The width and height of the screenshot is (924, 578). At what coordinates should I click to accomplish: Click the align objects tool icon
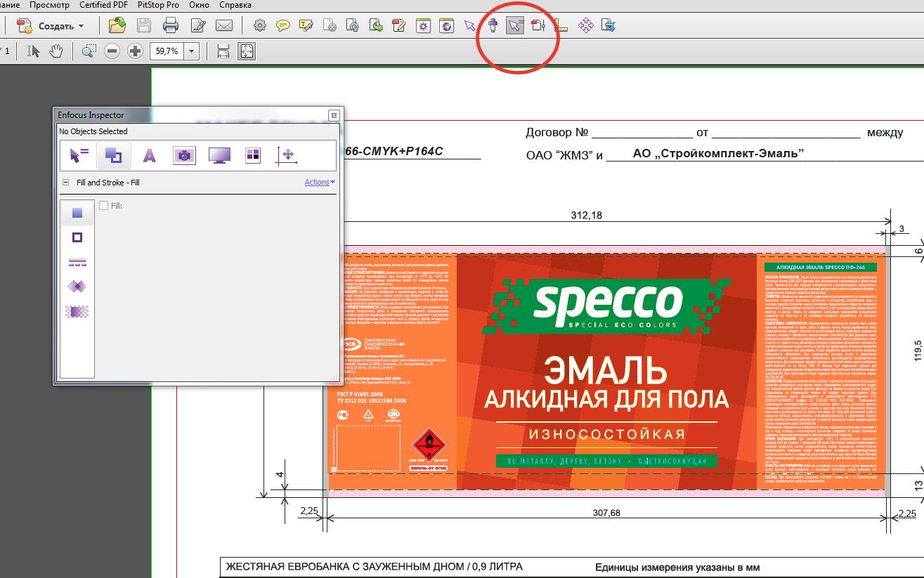(x=538, y=26)
